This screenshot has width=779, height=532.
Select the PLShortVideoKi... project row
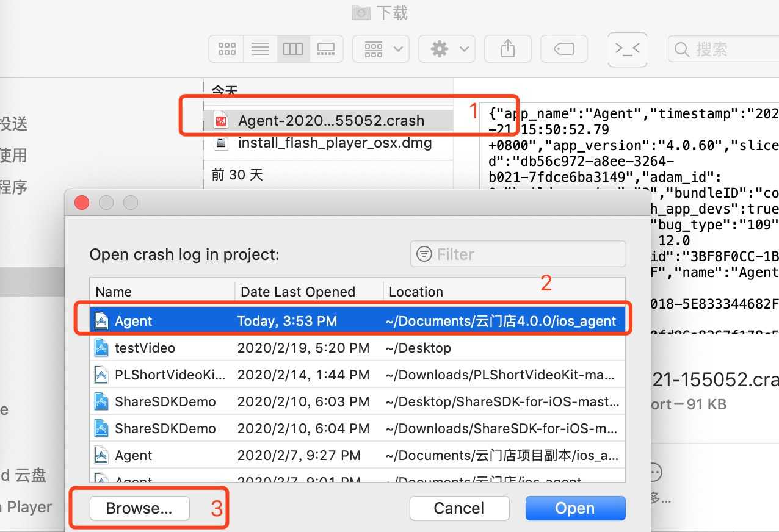[358, 375]
